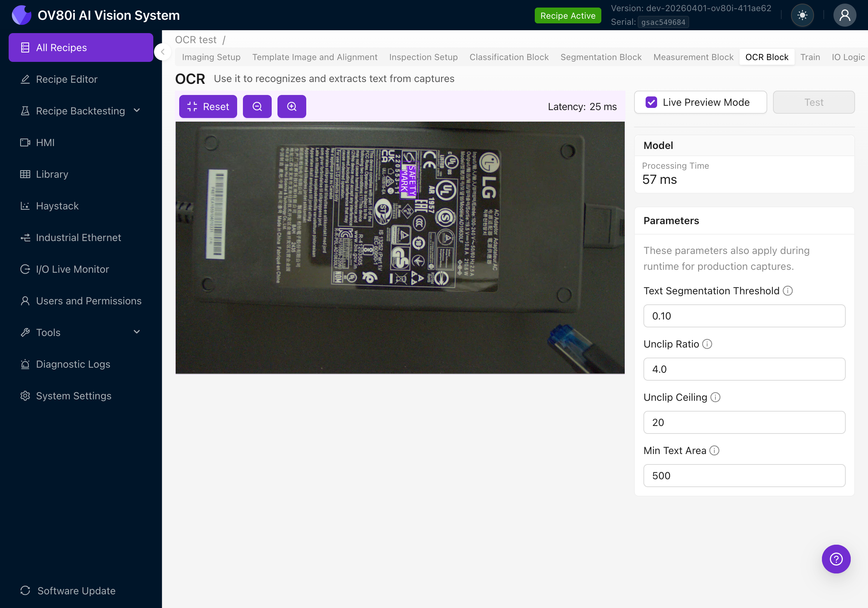Select the zoom in tool above the capture

(291, 106)
